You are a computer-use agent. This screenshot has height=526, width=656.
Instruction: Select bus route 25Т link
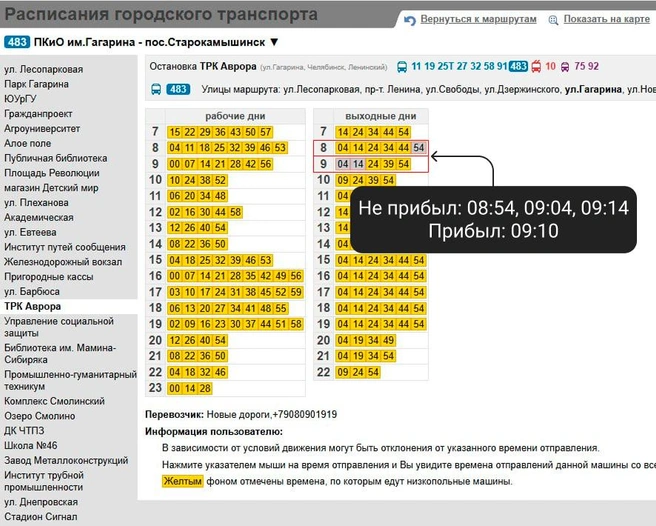[446, 66]
